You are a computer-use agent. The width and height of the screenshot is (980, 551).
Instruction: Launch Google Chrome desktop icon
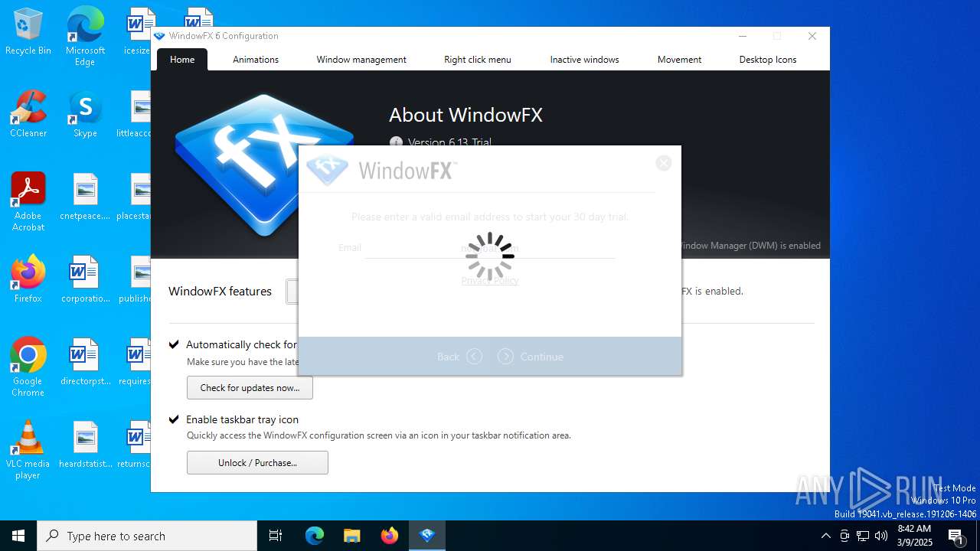click(x=28, y=367)
